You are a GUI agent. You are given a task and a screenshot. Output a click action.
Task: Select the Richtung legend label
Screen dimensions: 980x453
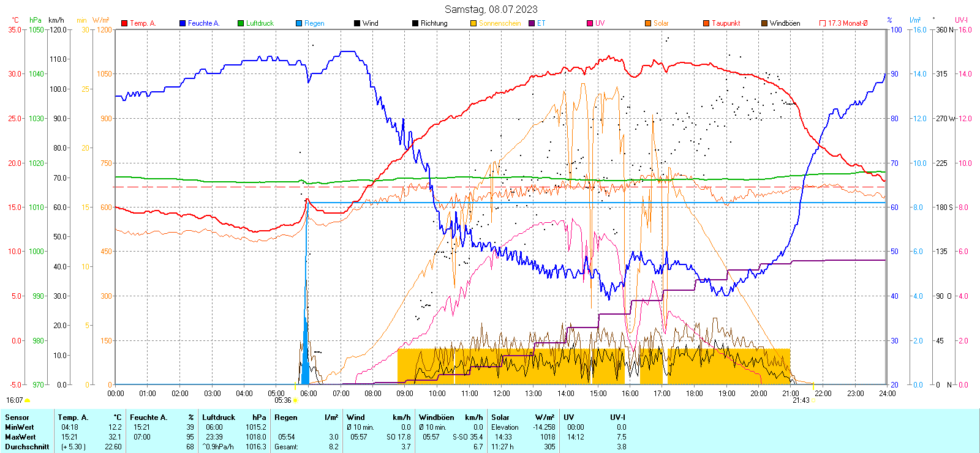(x=434, y=23)
